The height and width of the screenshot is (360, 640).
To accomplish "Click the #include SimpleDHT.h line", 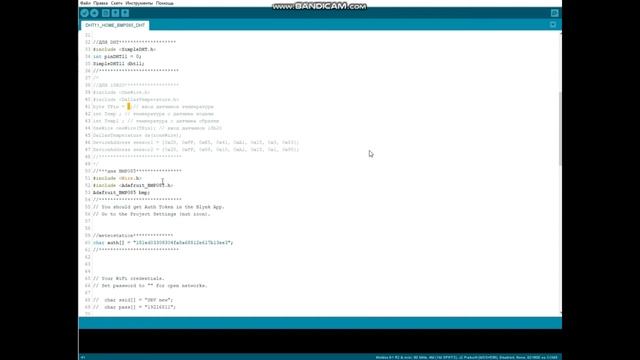I will tap(124, 49).
